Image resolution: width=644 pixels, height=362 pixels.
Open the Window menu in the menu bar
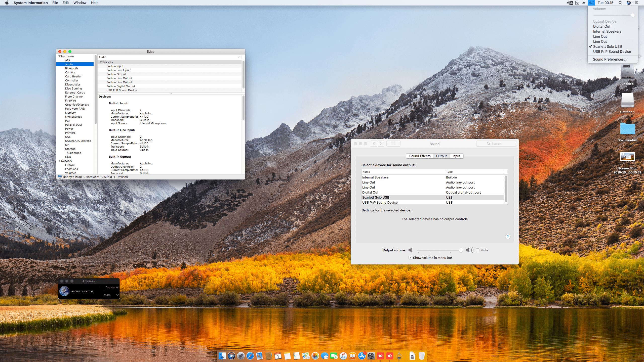click(80, 3)
